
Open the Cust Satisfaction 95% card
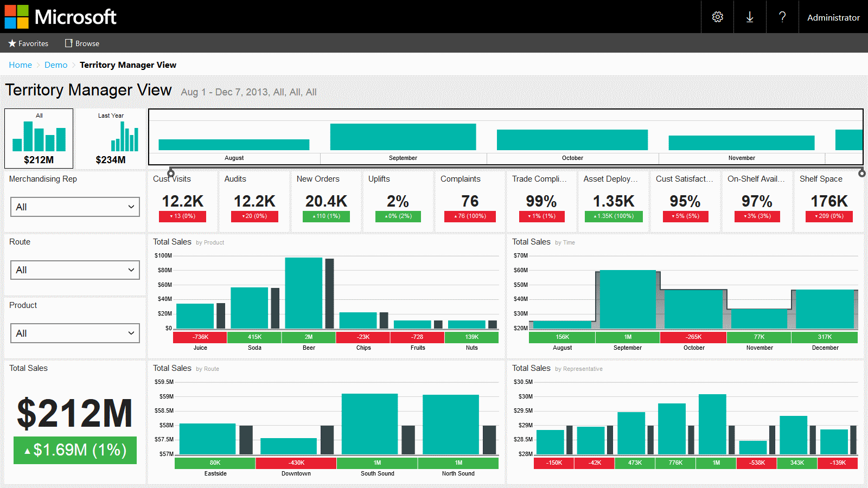(x=685, y=201)
